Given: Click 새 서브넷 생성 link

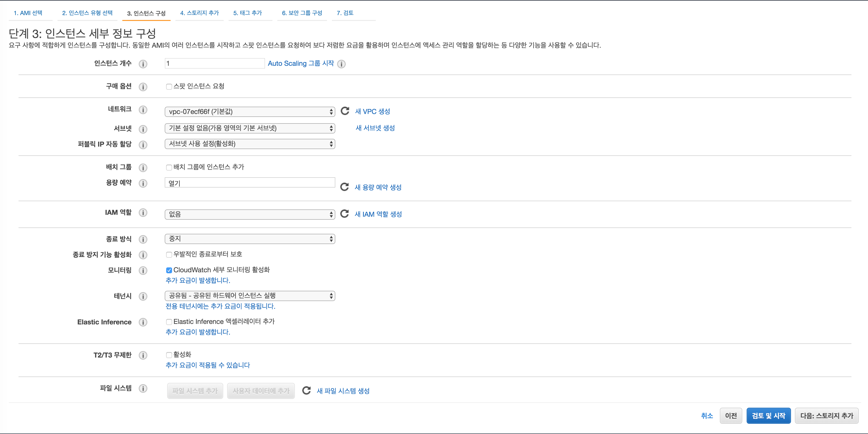Looking at the screenshot, I should point(375,128).
